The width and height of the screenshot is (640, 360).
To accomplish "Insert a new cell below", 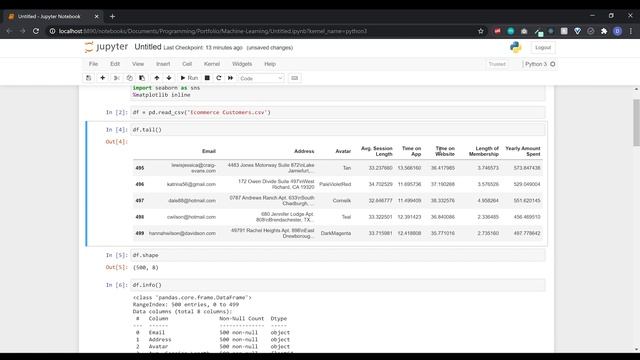I will tap(102, 78).
